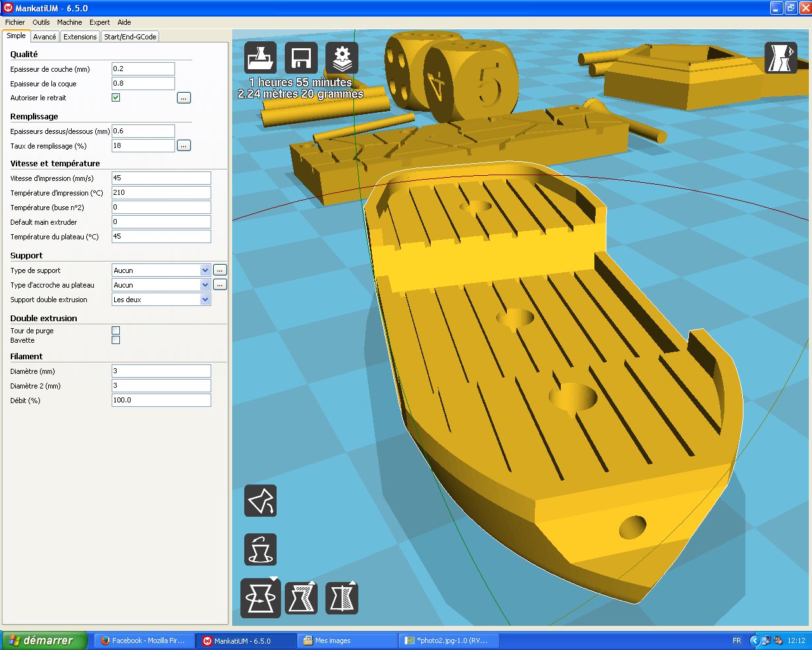Switch to Facebook Firefox taskbar window

(144, 640)
